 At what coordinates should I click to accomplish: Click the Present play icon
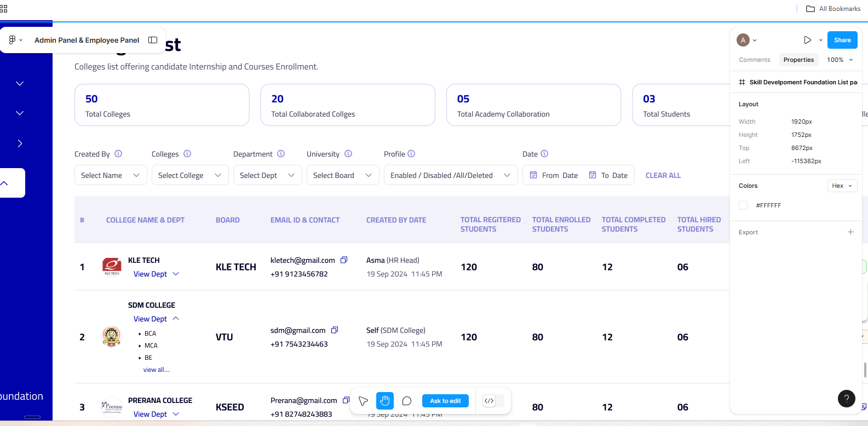(x=807, y=40)
